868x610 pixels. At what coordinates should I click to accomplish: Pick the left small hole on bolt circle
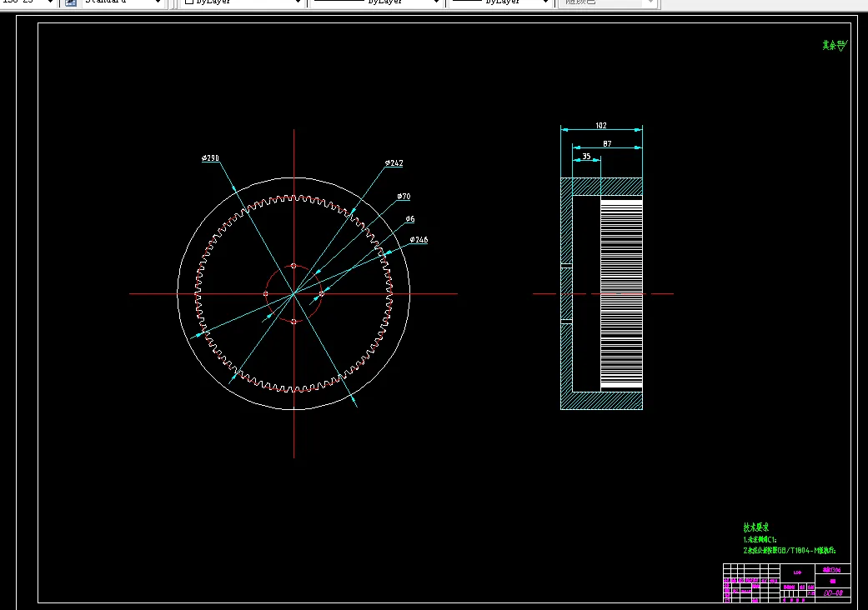(266, 293)
